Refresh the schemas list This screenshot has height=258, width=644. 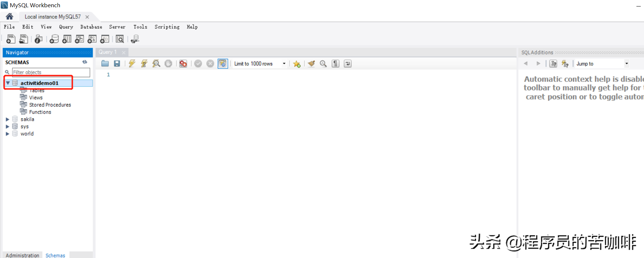(x=85, y=62)
